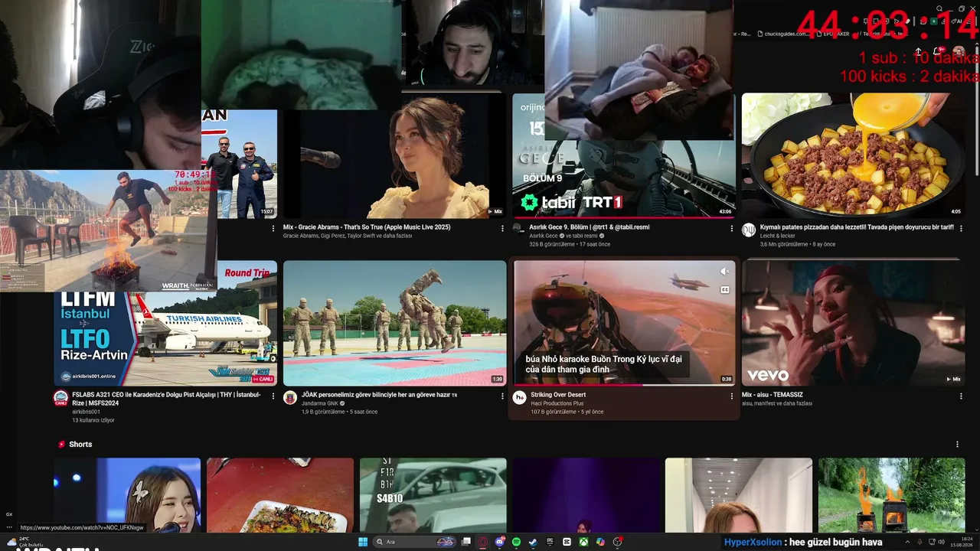
Task: Toggle captions on Striking Over Desert preview
Action: pyautogui.click(x=724, y=289)
